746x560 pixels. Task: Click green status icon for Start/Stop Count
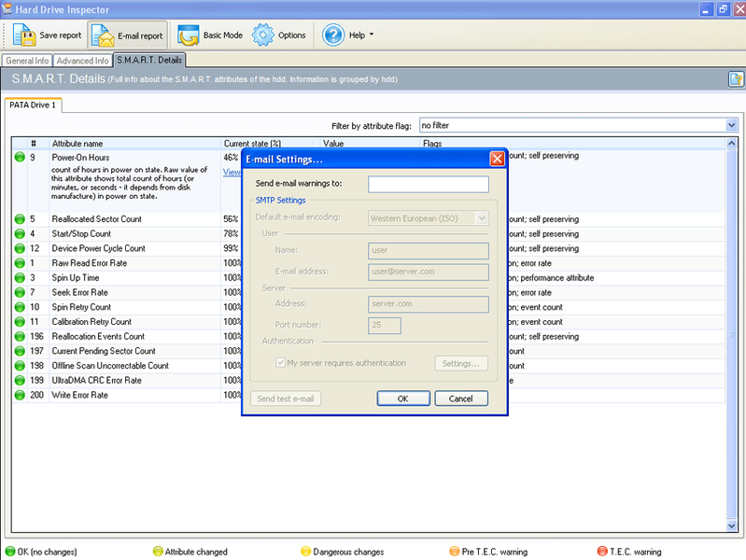point(20,234)
